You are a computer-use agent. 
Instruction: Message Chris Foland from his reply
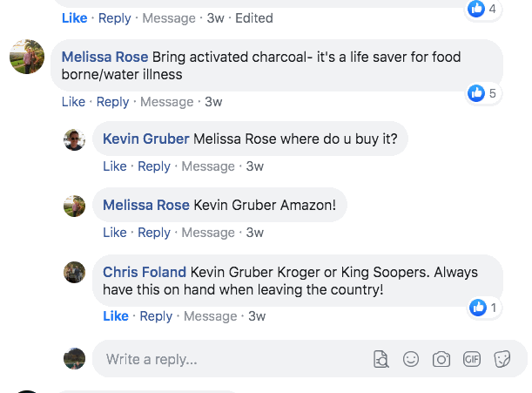209,316
